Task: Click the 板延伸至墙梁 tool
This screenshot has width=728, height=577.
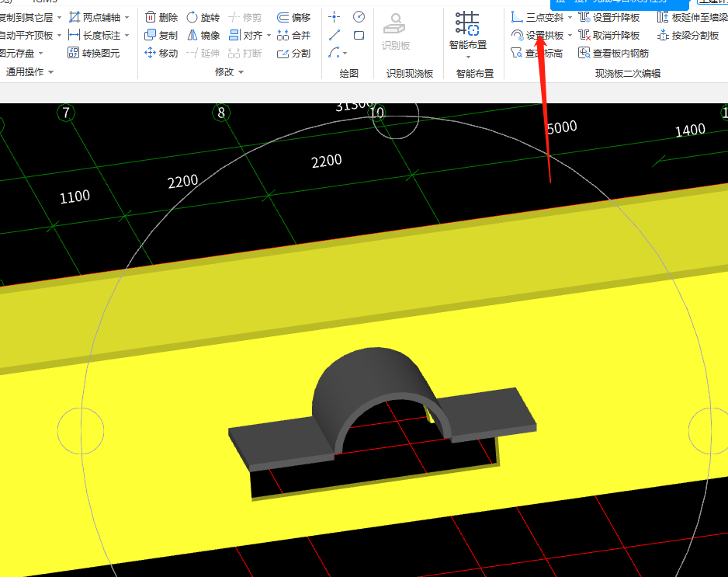Action: (x=692, y=18)
